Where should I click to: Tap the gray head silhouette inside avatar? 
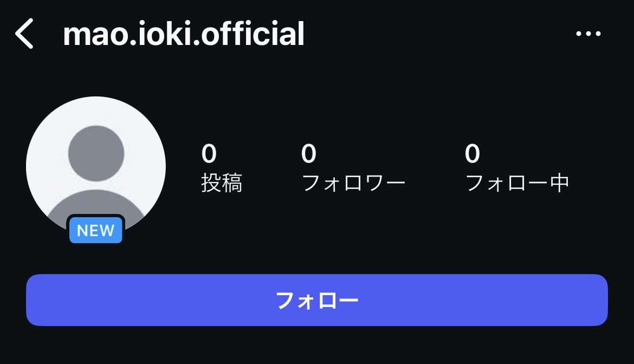[96, 153]
